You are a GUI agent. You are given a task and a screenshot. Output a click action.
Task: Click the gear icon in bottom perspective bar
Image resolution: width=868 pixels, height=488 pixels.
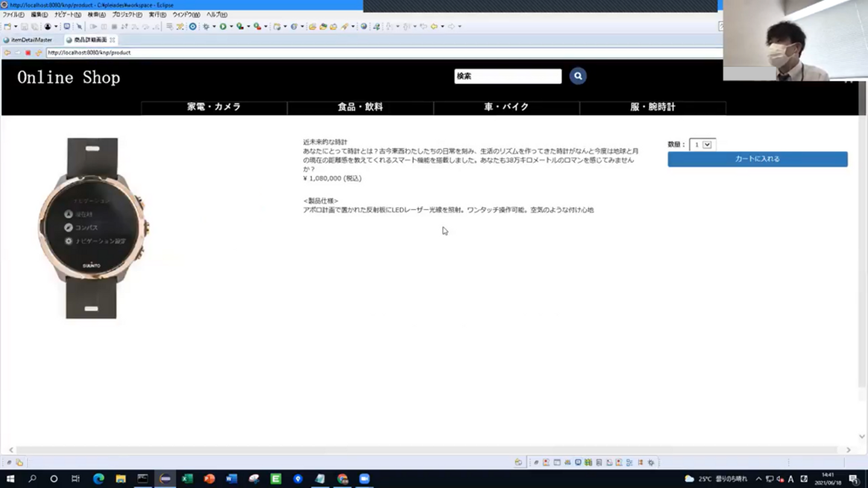pos(651,463)
